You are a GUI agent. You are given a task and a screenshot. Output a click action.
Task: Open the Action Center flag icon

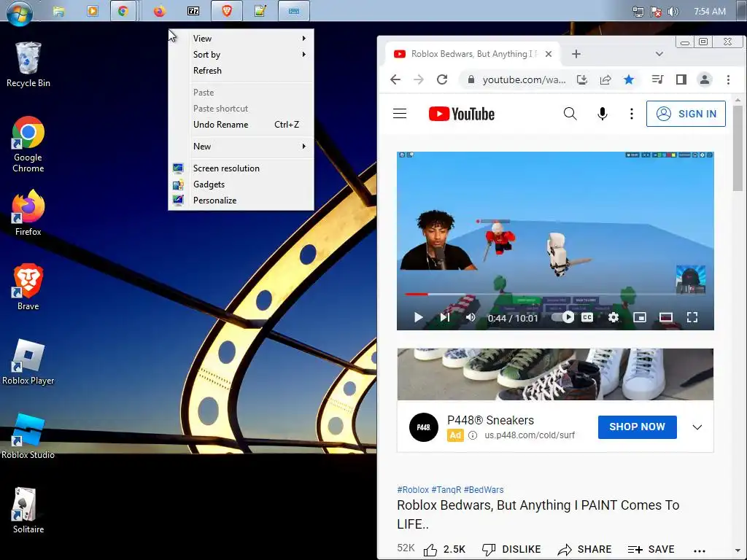(656, 12)
